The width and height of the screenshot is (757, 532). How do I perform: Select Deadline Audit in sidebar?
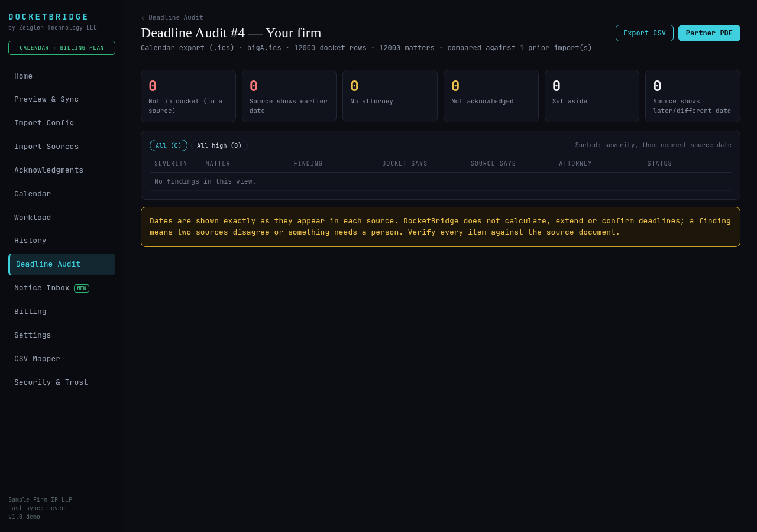[x=62, y=264]
